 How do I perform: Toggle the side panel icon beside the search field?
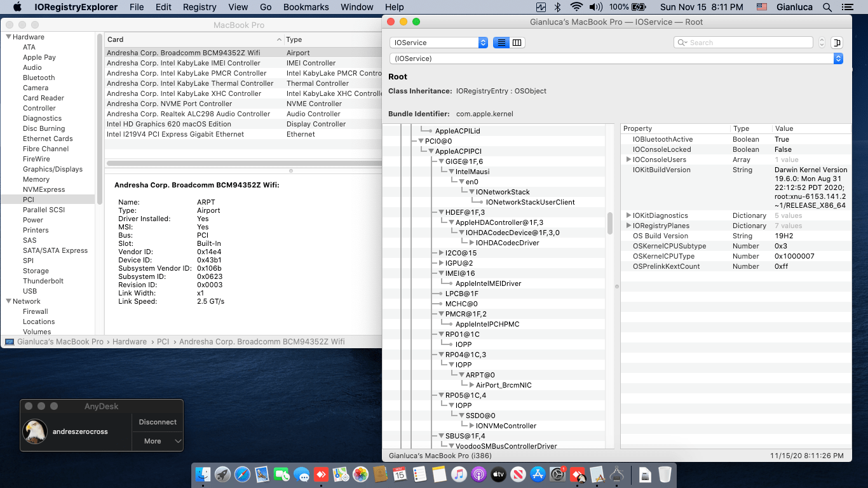click(837, 43)
